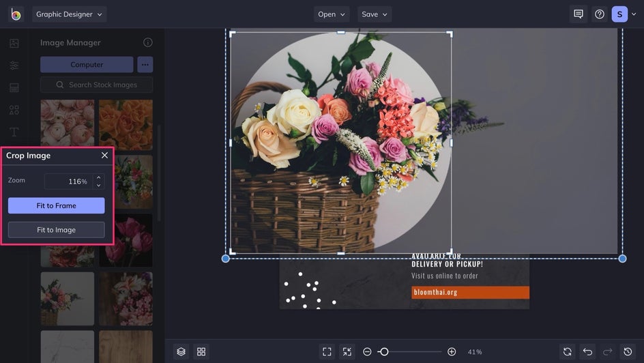
Task: Click the undo arrow icon
Action: coord(588,352)
